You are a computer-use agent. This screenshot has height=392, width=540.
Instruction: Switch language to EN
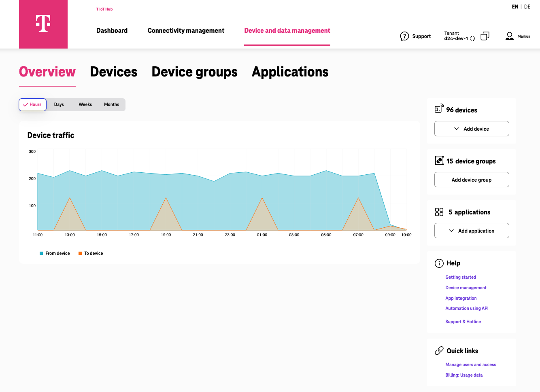pos(515,7)
